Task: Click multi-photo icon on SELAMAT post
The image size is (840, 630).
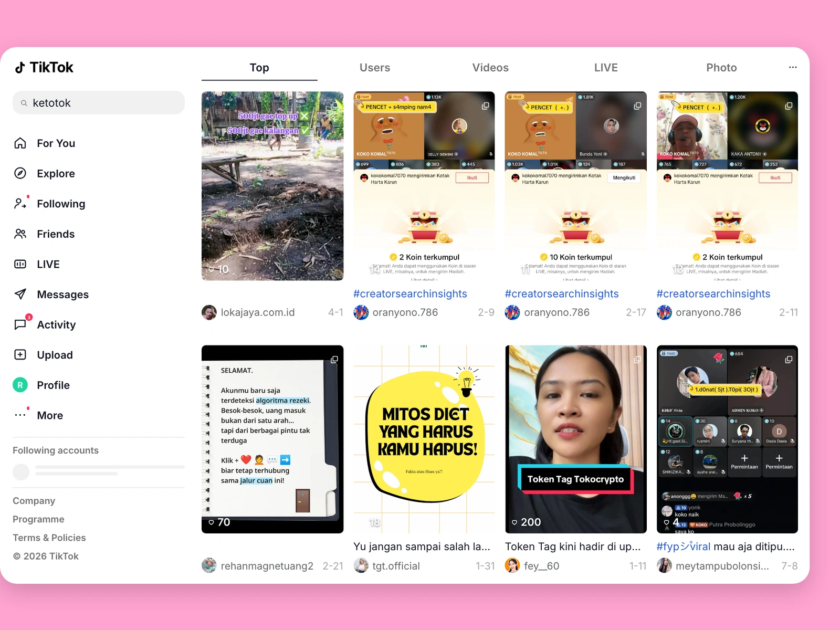Action: [x=334, y=360]
